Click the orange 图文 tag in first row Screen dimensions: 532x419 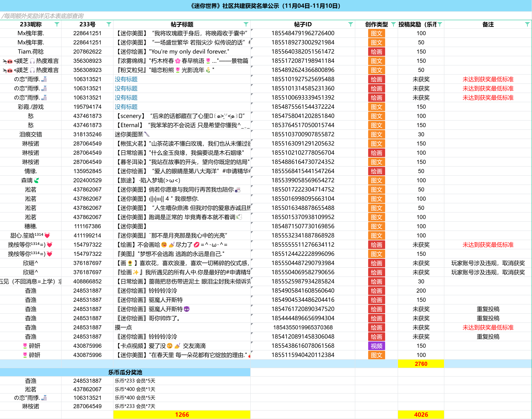pyautogui.click(x=376, y=33)
